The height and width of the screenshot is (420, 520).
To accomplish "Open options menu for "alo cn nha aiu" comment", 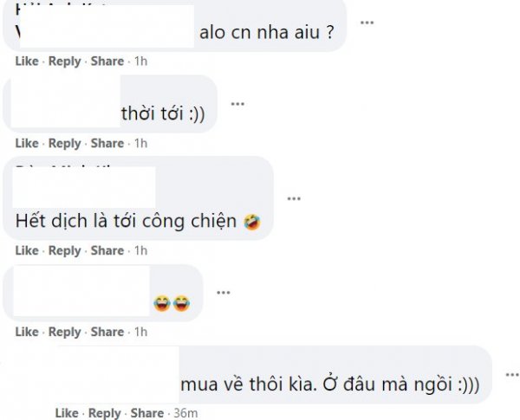I will click(367, 22).
